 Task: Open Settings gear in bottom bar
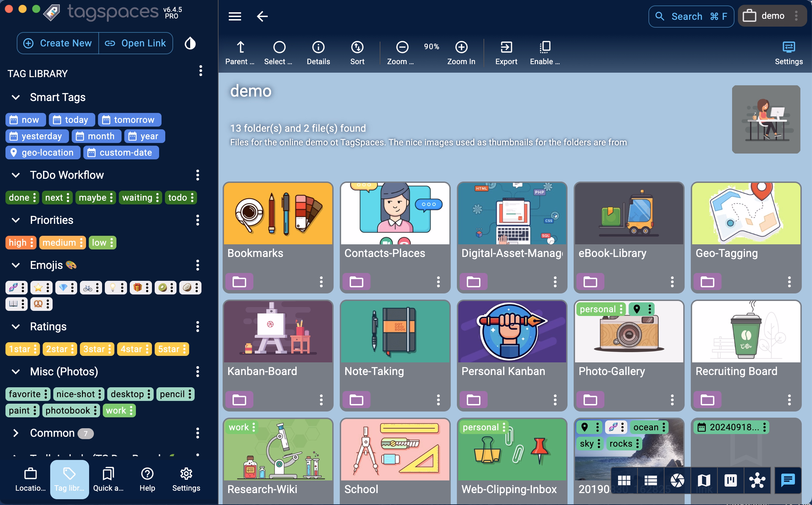pos(186,479)
